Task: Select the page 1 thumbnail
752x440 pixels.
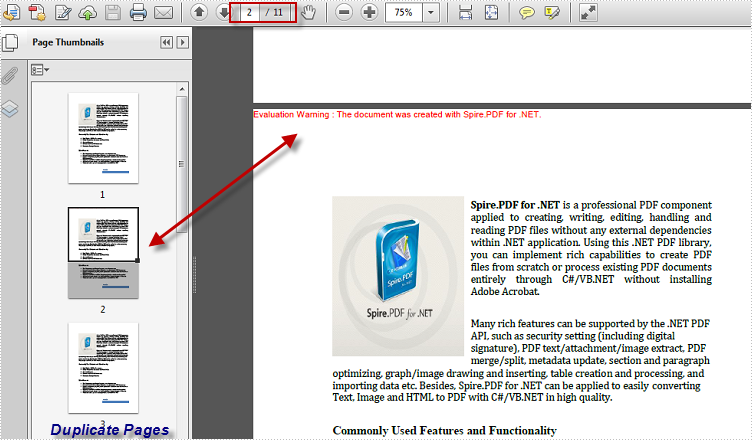Action: click(103, 138)
